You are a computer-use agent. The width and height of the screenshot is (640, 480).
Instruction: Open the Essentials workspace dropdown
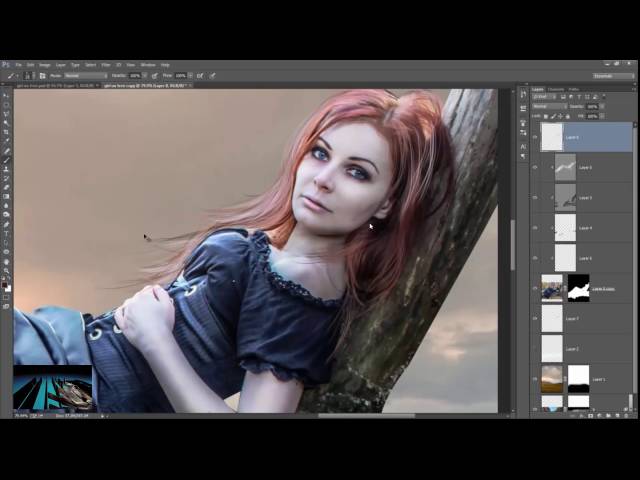point(614,76)
